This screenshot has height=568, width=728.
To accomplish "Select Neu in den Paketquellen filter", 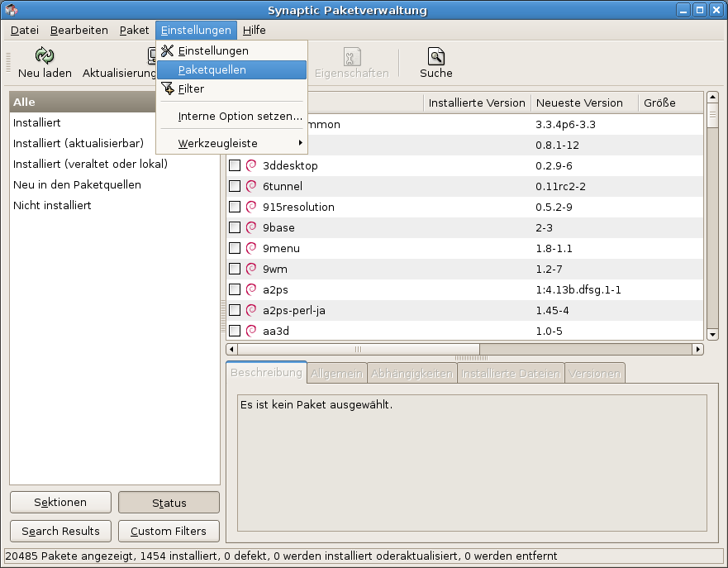I will (115, 184).
